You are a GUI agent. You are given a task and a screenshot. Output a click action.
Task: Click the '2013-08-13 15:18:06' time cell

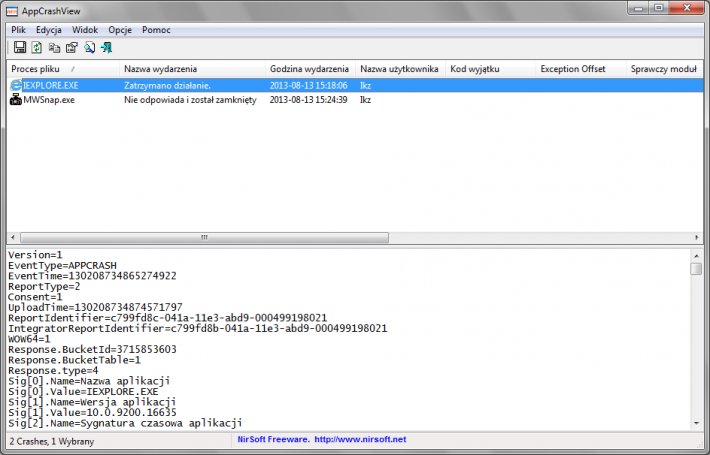pos(308,85)
